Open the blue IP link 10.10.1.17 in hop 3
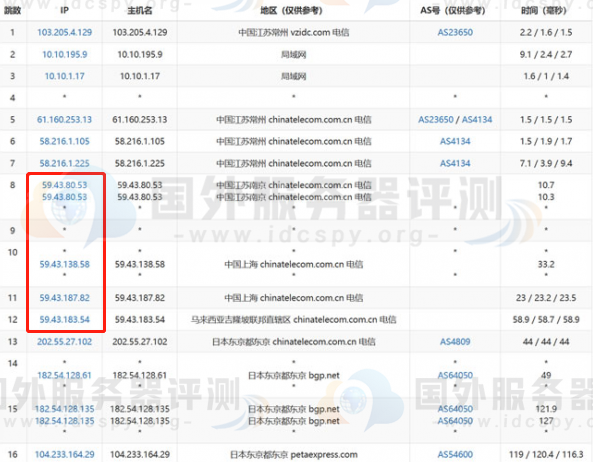Image resolution: width=593 pixels, height=462 pixels. [x=65, y=76]
